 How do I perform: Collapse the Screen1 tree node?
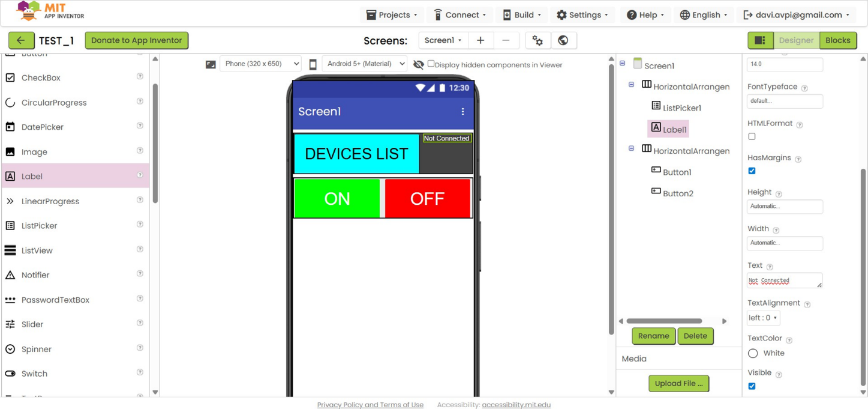tap(623, 63)
